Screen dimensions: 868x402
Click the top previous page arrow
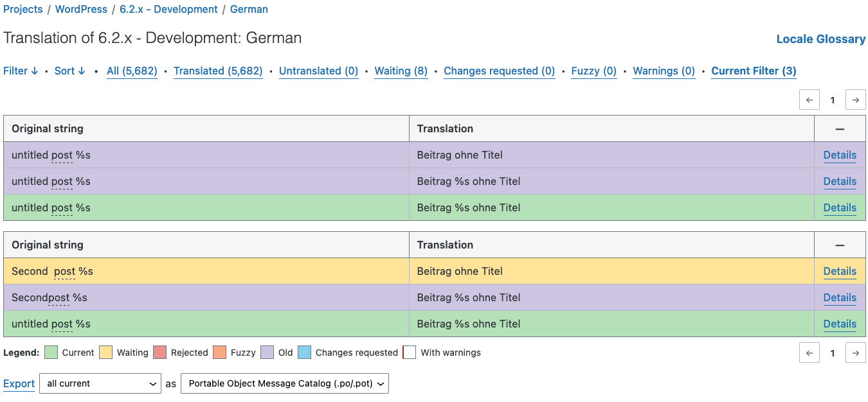pos(809,100)
